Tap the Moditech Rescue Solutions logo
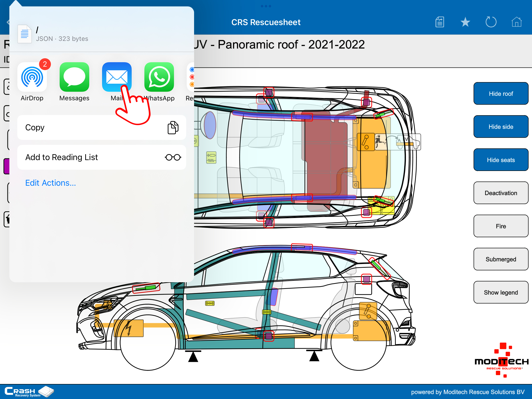 (502, 360)
